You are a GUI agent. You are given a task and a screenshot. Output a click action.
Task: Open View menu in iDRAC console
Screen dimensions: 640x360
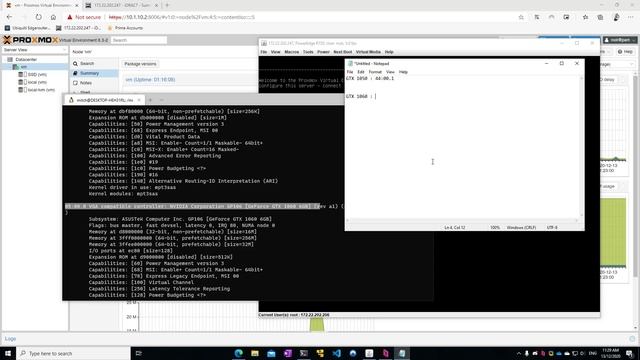276,52
